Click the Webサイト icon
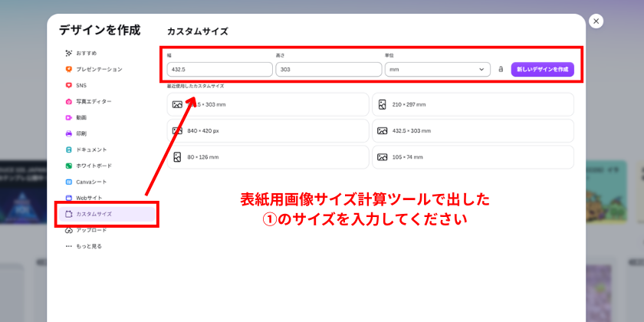 click(x=68, y=198)
